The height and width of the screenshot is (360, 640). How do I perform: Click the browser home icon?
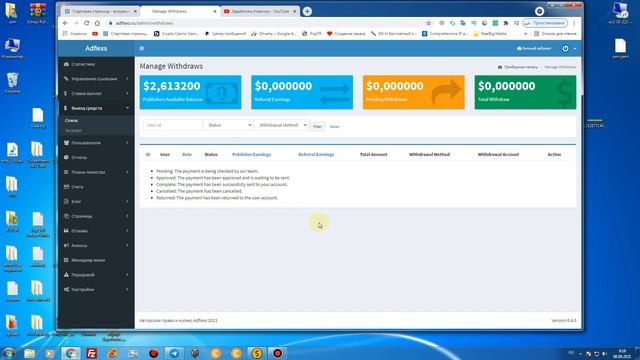(97, 23)
